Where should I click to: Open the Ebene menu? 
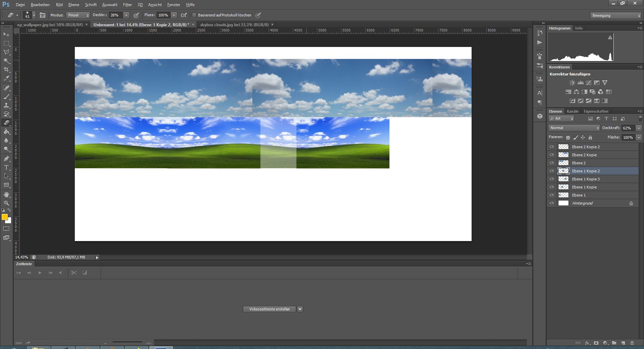point(74,5)
